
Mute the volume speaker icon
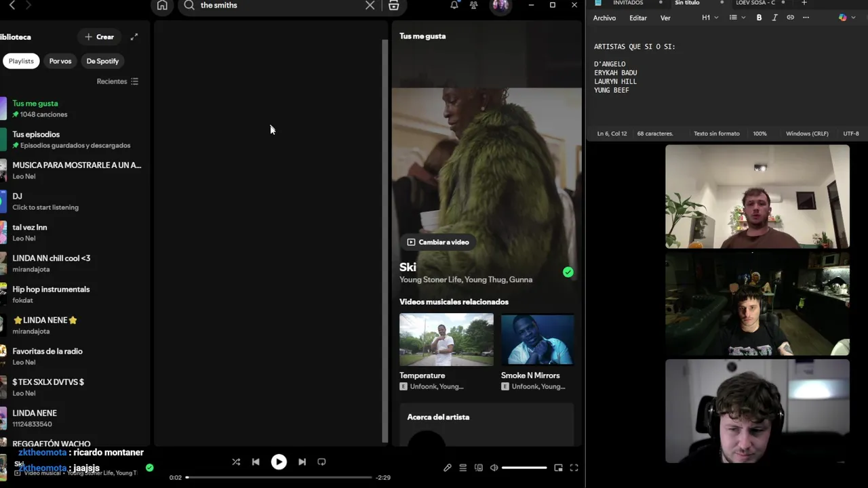[x=494, y=468]
